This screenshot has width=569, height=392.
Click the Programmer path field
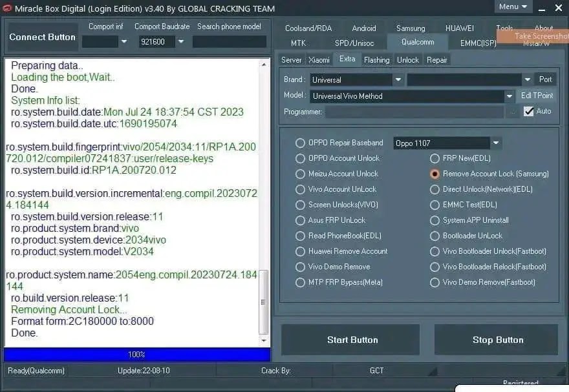coord(414,112)
